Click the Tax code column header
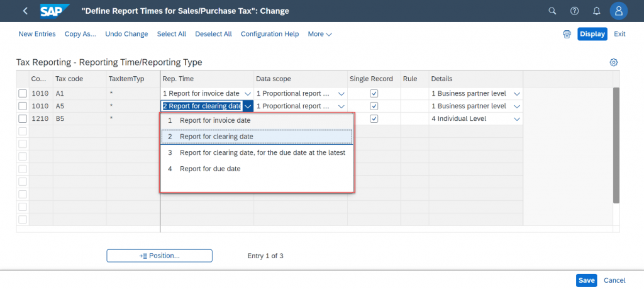The width and height of the screenshot is (644, 289). click(79, 79)
